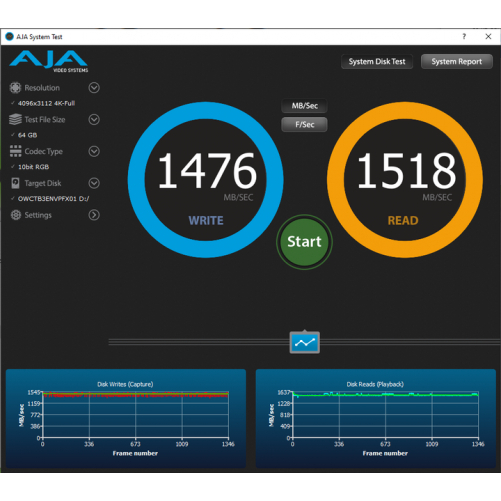Click the green Start button
Viewport: 501px width, 501px height.
pos(304,242)
